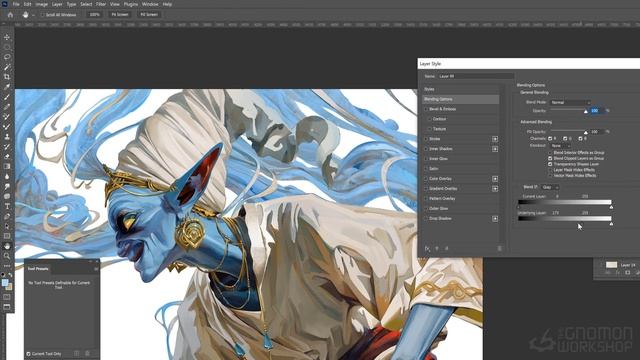Check Blend Interior Effects as Group
640x360 pixels.
tap(550, 153)
